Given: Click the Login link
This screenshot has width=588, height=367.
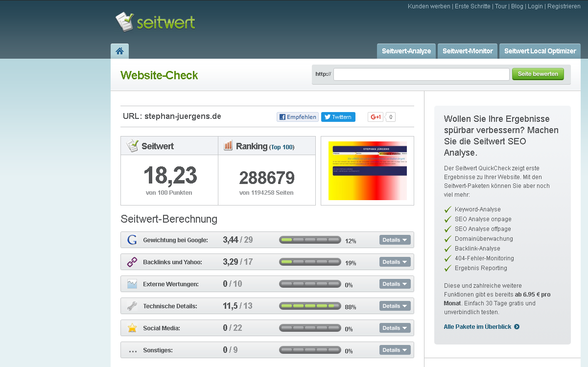Looking at the screenshot, I should (535, 6).
